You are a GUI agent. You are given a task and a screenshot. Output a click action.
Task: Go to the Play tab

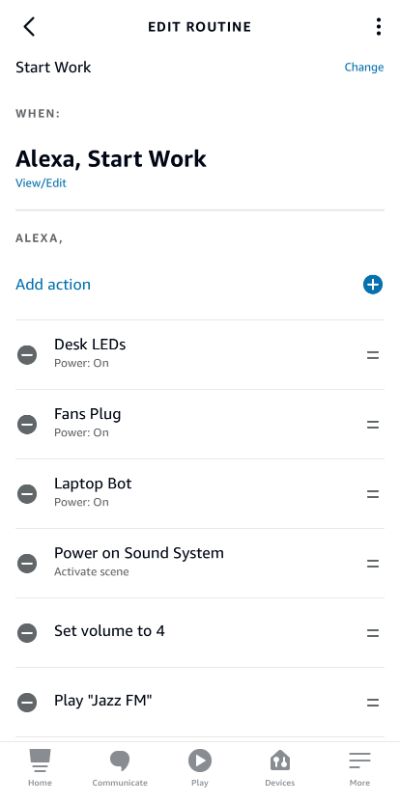coord(200,768)
